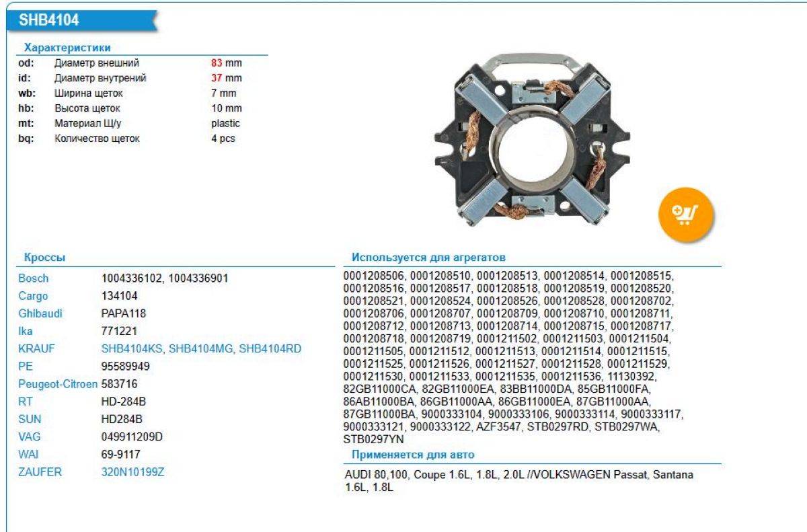The width and height of the screenshot is (807, 532).
Task: Click the SUN brand label
Action: 29,419
